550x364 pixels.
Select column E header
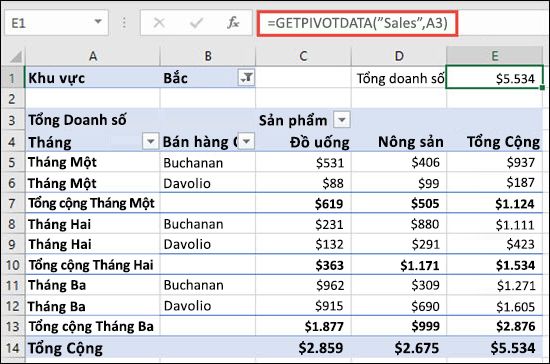495,56
